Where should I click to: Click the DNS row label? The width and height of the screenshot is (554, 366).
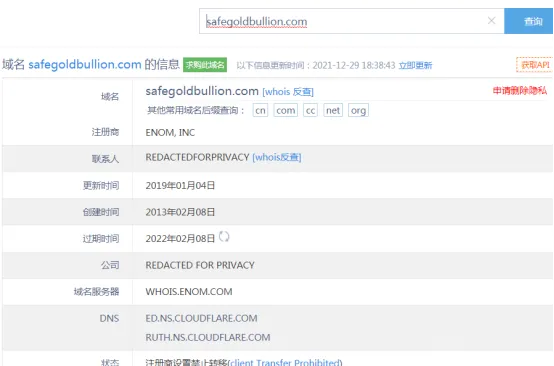[109, 318]
